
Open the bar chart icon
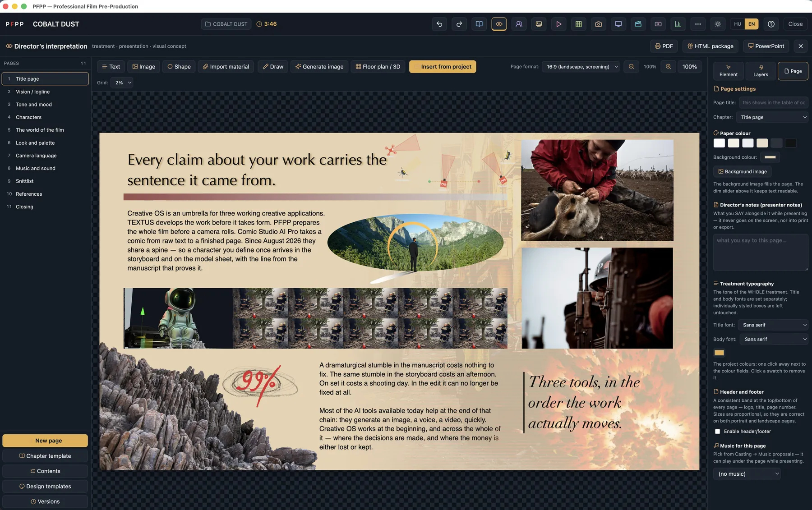point(678,24)
